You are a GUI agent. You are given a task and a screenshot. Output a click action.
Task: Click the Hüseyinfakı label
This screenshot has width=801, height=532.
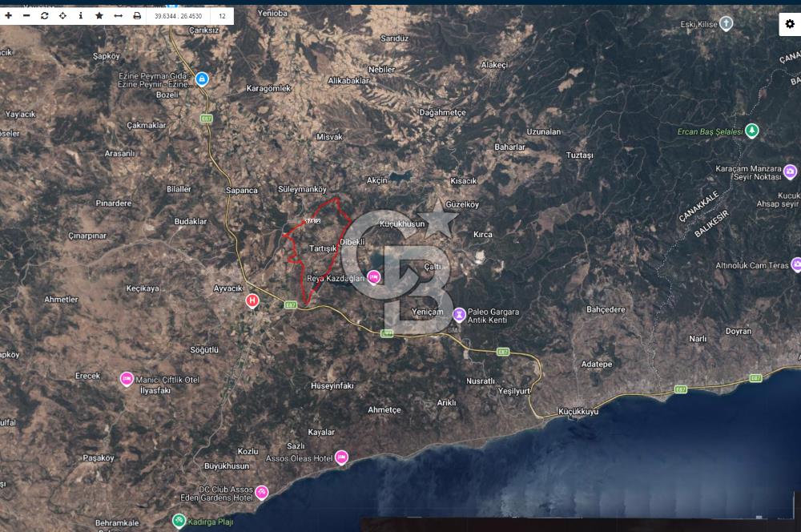click(332, 386)
